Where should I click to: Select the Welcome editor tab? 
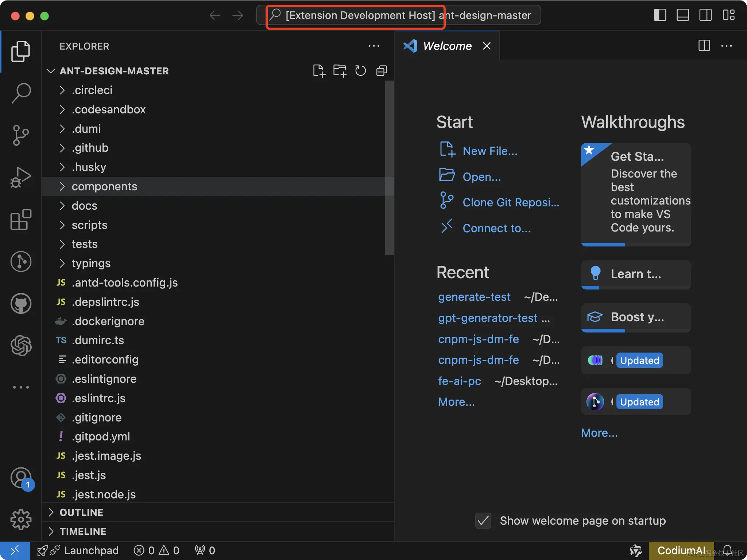pyautogui.click(x=447, y=46)
